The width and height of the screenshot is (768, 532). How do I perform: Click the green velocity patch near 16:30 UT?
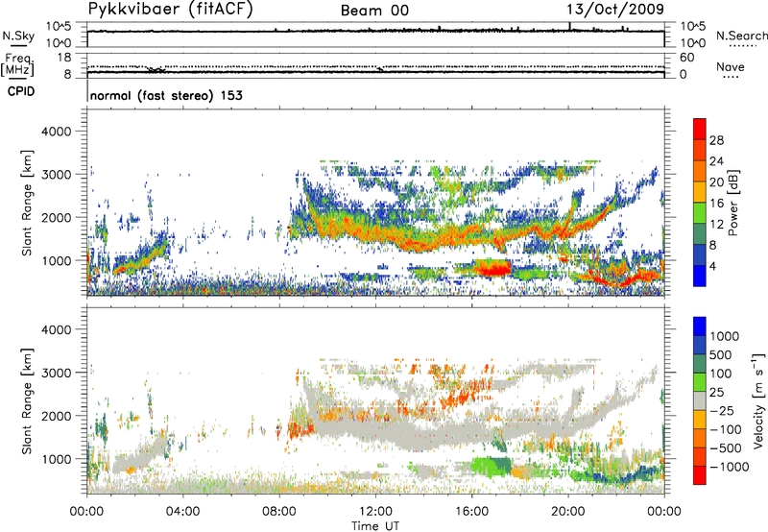[490, 466]
